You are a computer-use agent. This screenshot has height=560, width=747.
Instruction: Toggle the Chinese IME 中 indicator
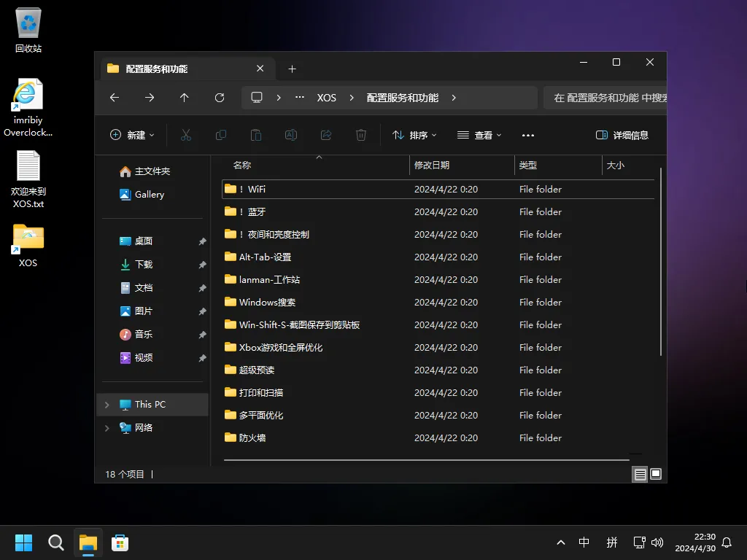584,542
